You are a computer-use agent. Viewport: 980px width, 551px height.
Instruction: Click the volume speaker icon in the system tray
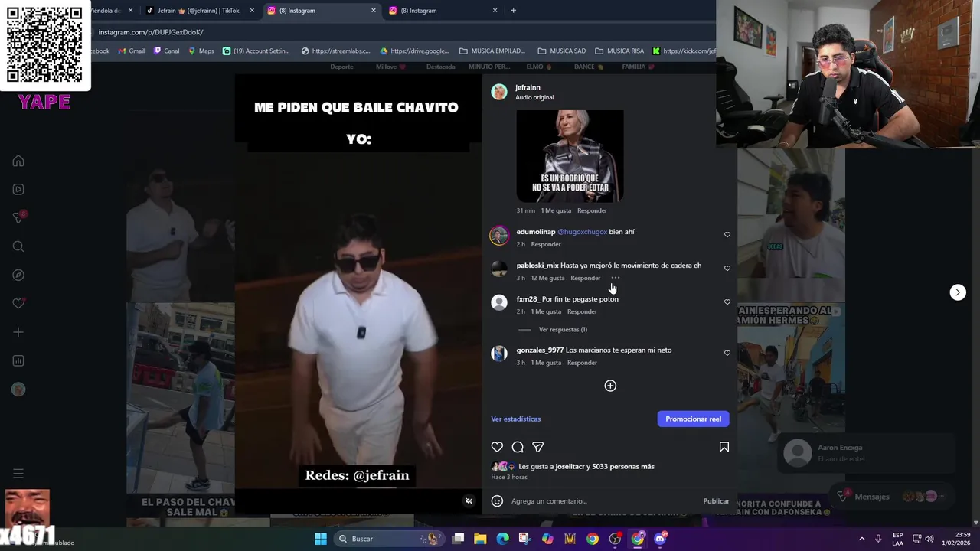pos(929,539)
